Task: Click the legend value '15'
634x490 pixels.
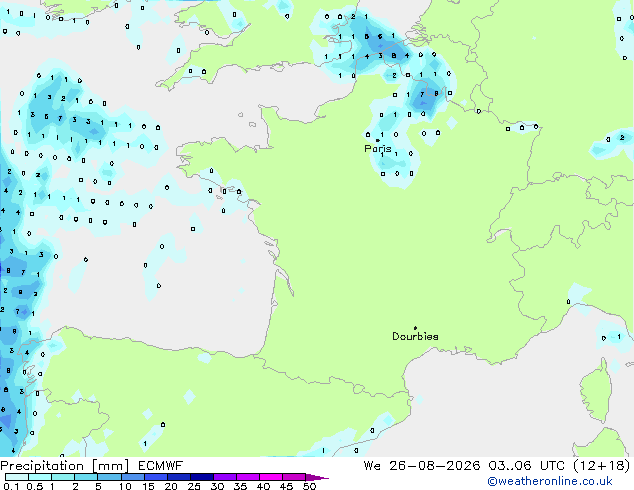Action: 148,486
